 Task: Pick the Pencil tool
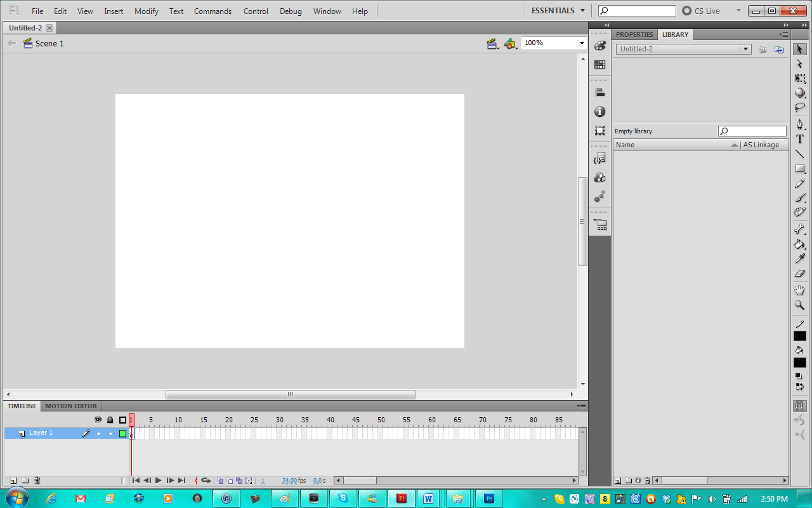[x=799, y=184]
